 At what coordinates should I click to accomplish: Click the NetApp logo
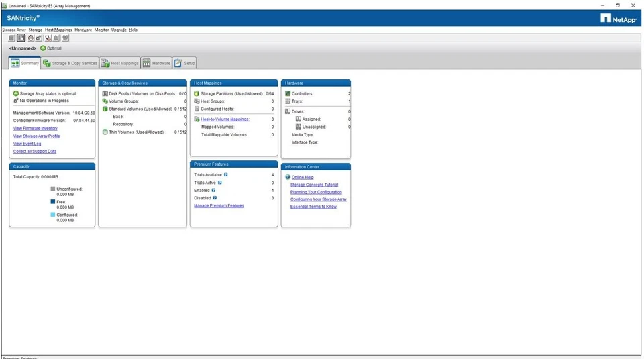point(618,19)
